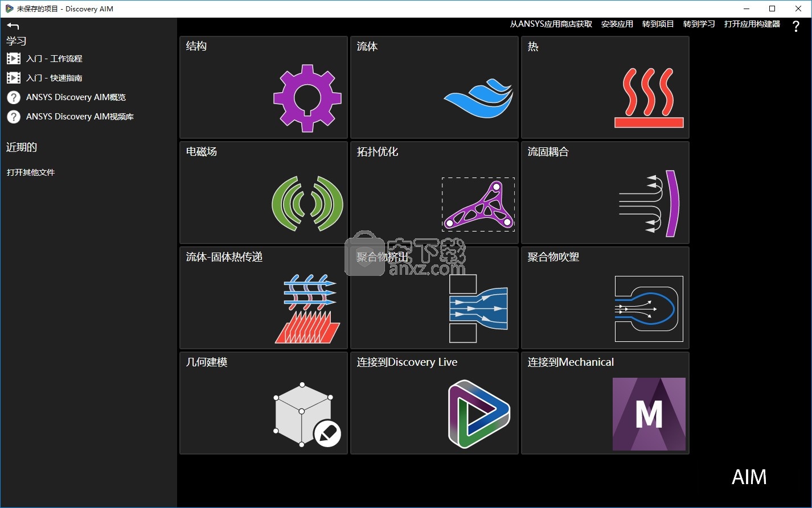This screenshot has height=508, width=812.
Task: Click the purple topology optimization bracket icon
Action: coord(478,204)
